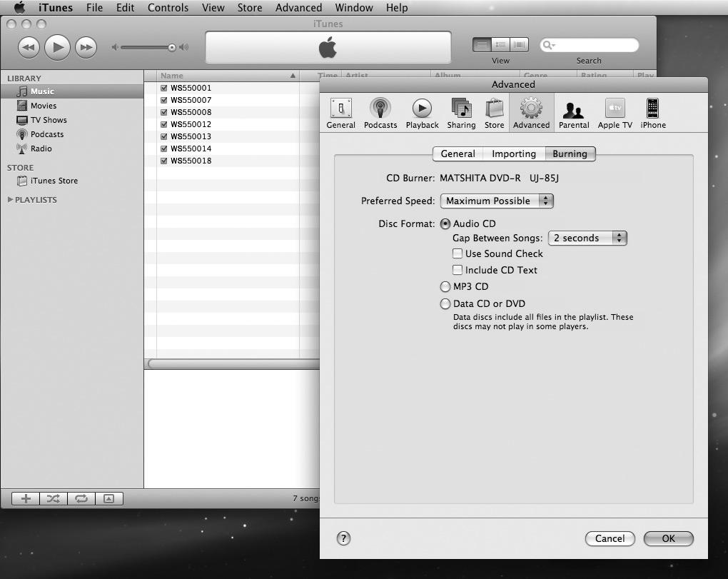The width and height of the screenshot is (728, 579).
Task: Click the Name column sort arrow
Action: [293, 75]
